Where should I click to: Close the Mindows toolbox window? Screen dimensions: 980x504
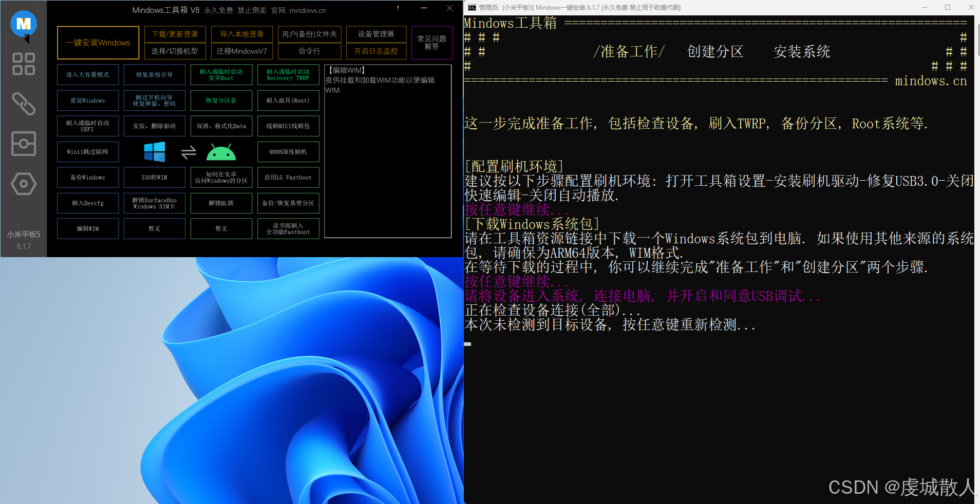point(449,8)
